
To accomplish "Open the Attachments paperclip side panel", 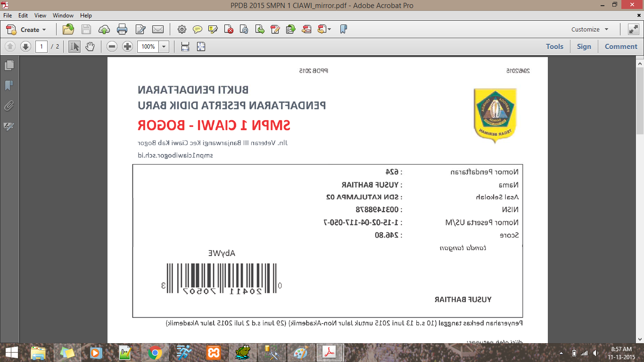I will tap(9, 106).
